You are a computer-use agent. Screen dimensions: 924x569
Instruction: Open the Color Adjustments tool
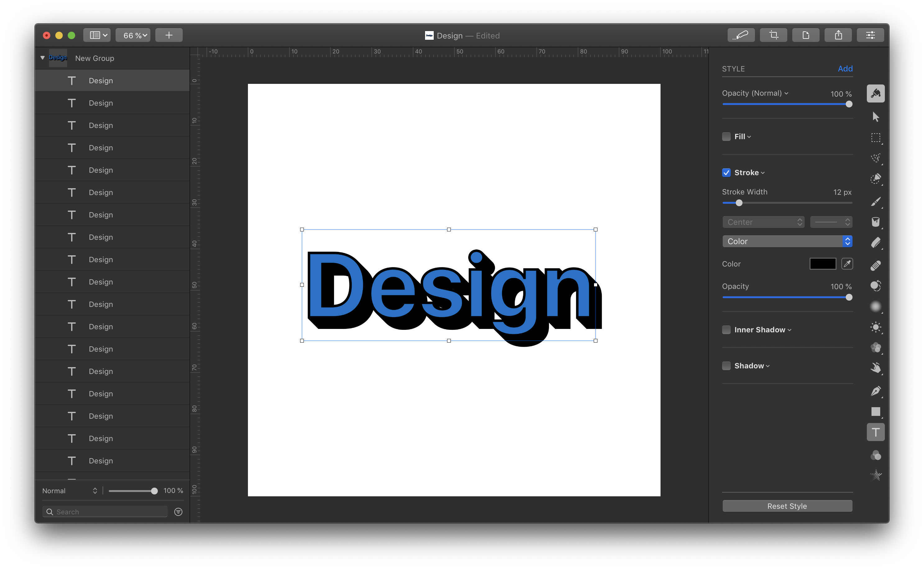876,455
